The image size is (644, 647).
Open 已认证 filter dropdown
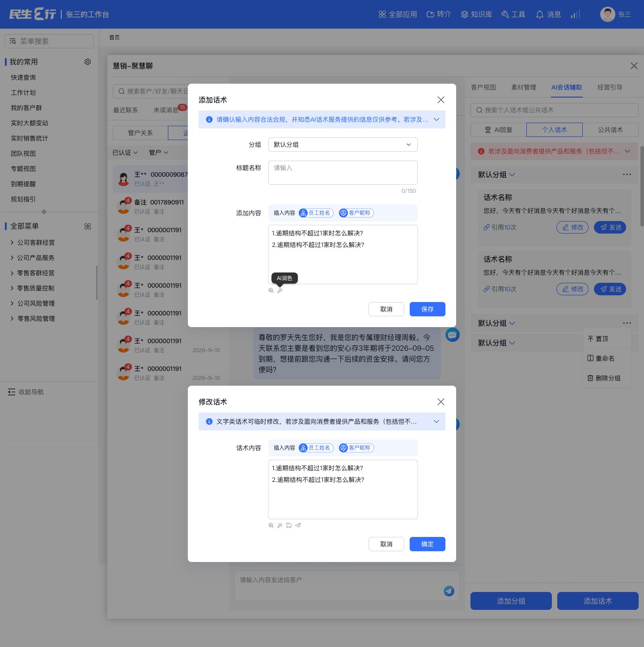[x=125, y=153]
